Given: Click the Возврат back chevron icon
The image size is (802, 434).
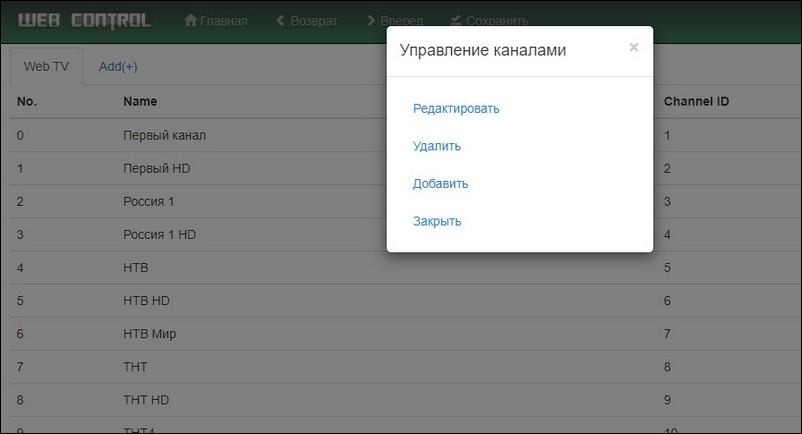Looking at the screenshot, I should pyautogui.click(x=280, y=20).
